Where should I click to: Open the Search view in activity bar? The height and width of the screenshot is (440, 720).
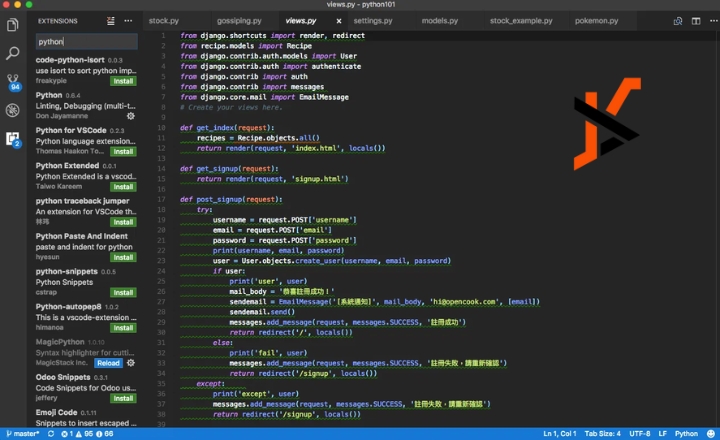tap(12, 53)
